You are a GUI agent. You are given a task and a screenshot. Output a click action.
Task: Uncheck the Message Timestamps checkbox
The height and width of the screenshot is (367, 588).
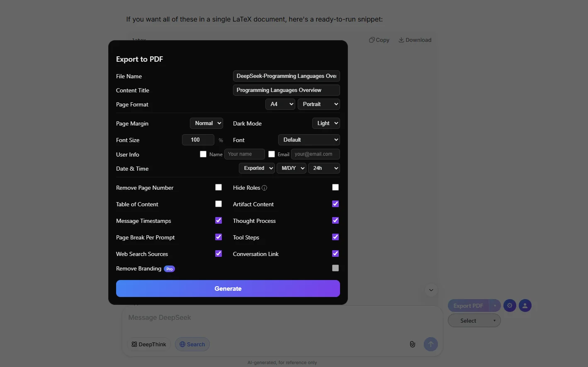tap(219, 220)
